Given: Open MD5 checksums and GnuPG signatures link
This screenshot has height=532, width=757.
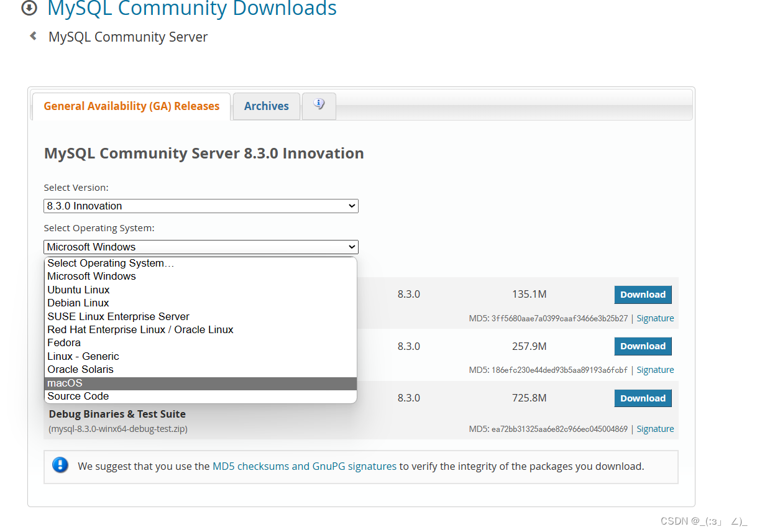Looking at the screenshot, I should (x=305, y=466).
